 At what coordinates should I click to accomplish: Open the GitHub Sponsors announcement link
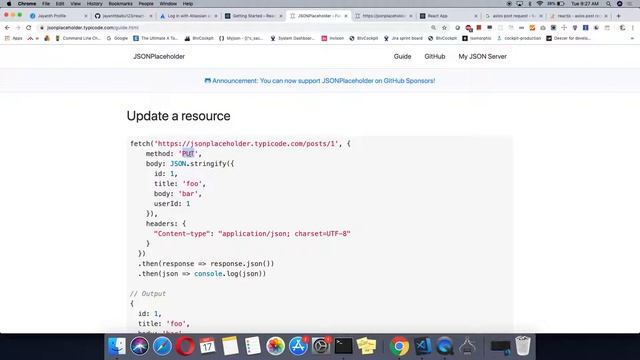(x=320, y=81)
